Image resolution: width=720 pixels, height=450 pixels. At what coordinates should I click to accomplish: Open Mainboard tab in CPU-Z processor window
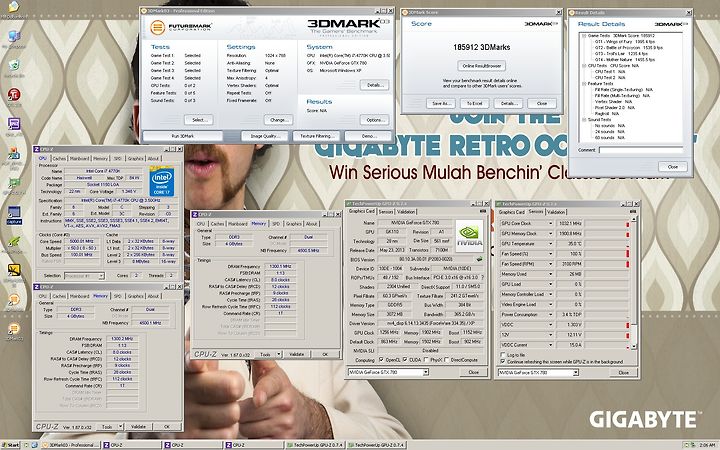[x=79, y=158]
